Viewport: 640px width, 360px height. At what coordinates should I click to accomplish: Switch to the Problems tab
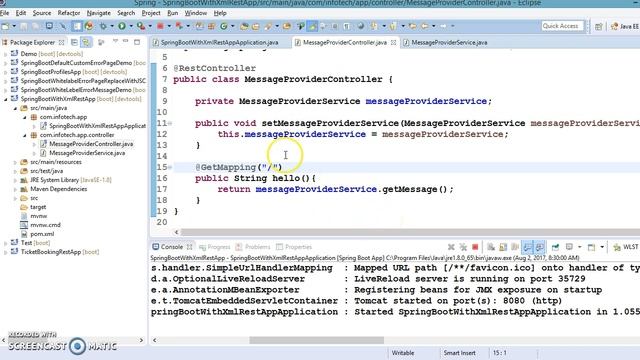pyautogui.click(x=253, y=247)
